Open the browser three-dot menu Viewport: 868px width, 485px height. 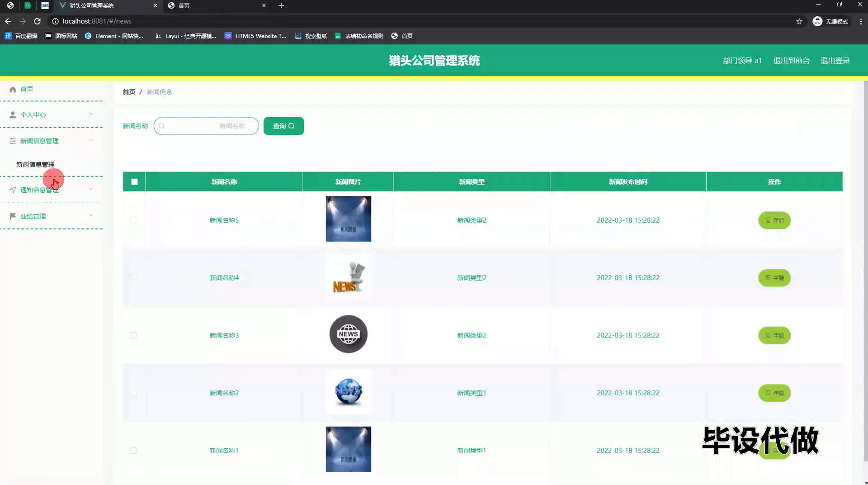861,21
